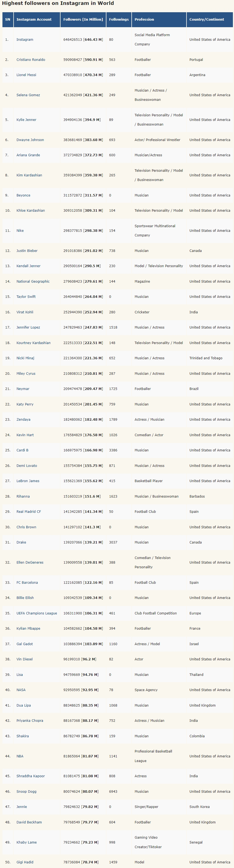234x868 pixels.
Task: Open the Selena Gomez link
Action: coord(28,95)
